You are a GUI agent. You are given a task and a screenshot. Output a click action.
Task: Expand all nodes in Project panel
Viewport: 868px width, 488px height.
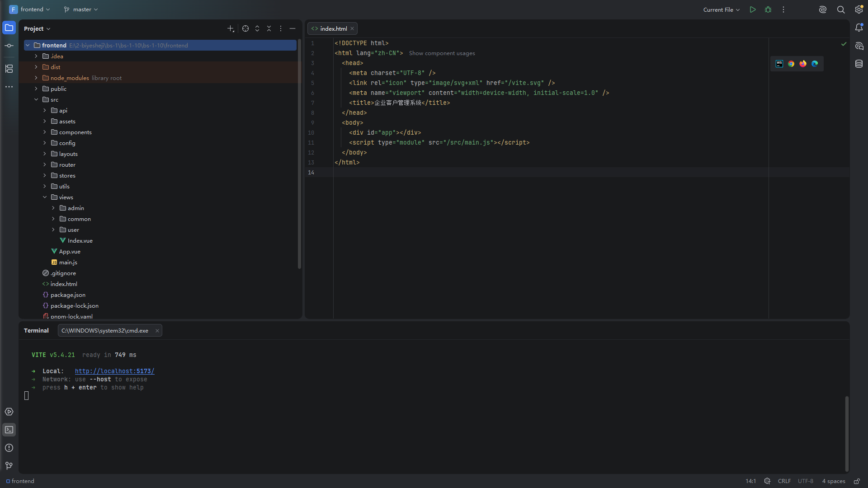tap(257, 28)
